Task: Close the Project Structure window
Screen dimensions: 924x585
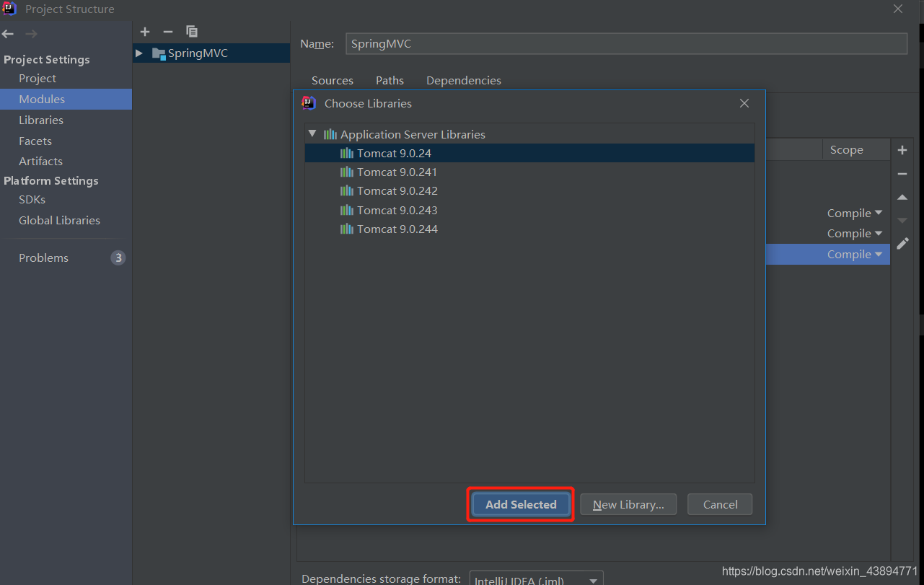Action: click(x=898, y=9)
